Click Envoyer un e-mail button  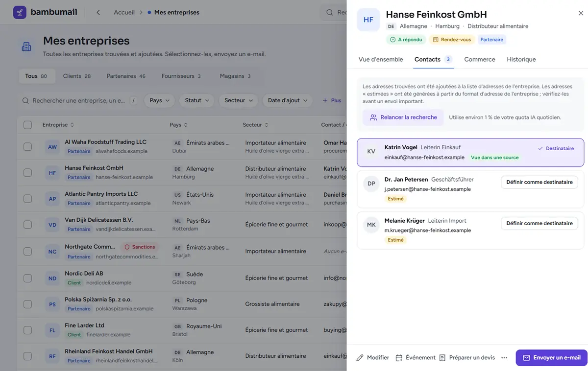551,358
